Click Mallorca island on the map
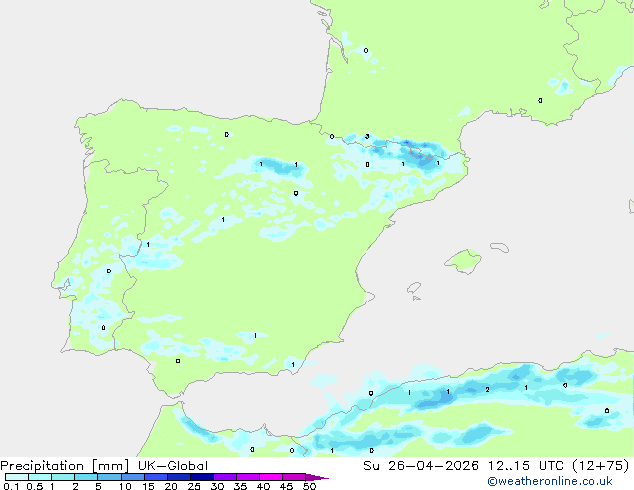The height and width of the screenshot is (490, 634). pos(463,261)
